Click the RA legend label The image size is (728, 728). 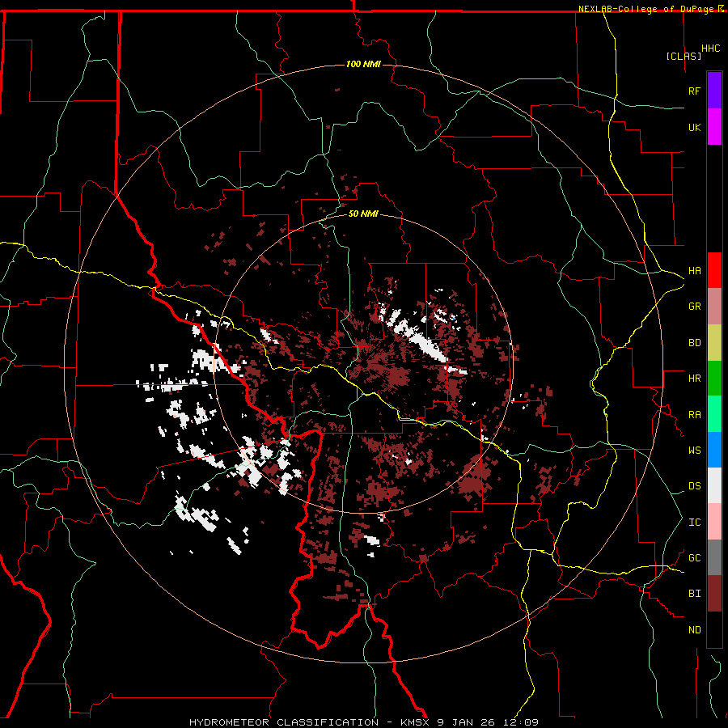point(694,415)
